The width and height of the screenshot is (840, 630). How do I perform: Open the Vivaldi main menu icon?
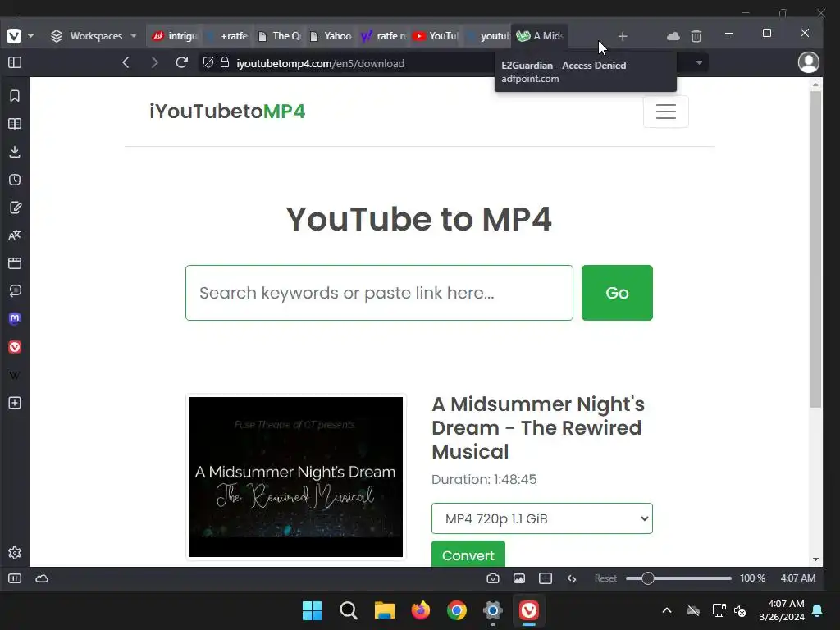coord(14,36)
